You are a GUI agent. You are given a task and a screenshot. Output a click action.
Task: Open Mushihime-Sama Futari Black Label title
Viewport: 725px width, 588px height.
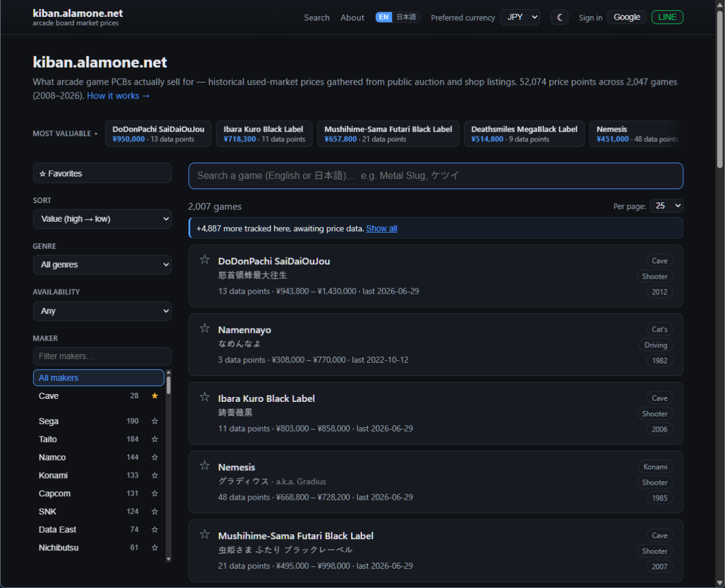[295, 535]
